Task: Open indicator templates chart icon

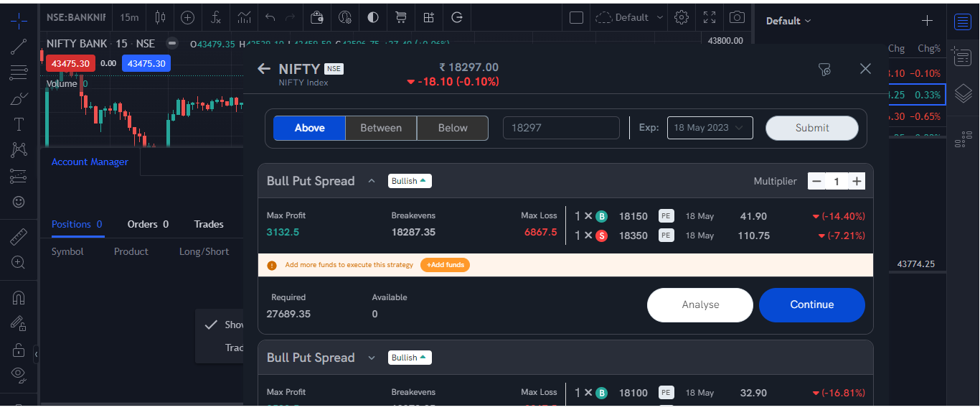Action: [245, 17]
